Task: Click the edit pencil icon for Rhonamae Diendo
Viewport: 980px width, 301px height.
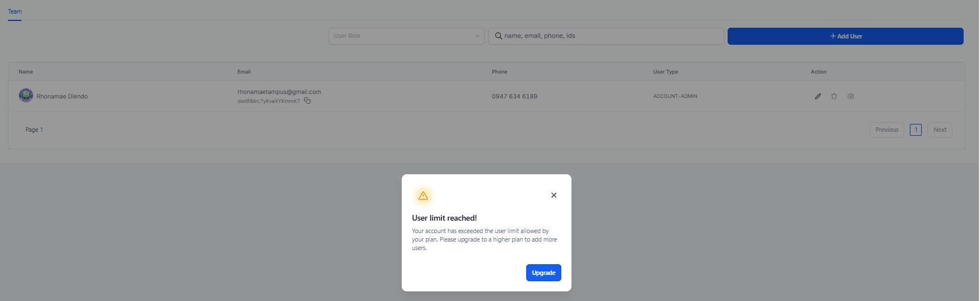Action: (x=818, y=96)
